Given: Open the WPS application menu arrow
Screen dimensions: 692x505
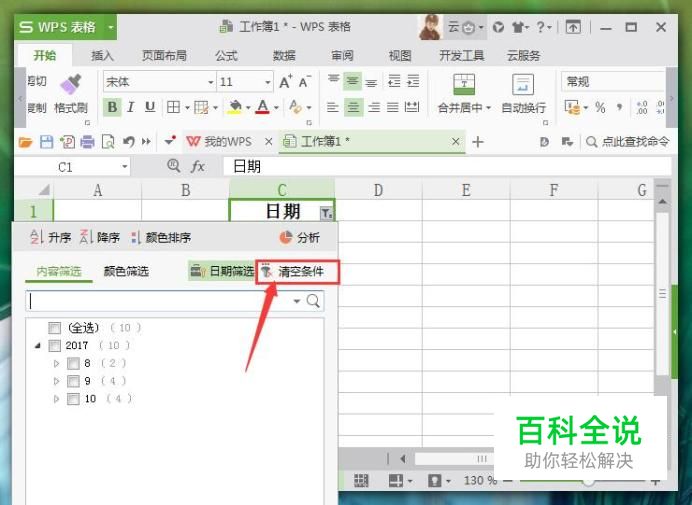Looking at the screenshot, I should point(111,27).
